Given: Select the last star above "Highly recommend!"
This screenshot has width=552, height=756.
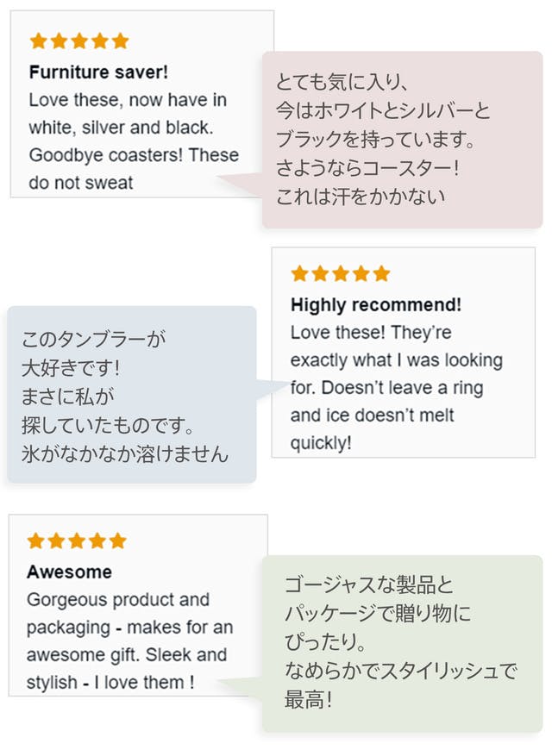Looking at the screenshot, I should point(382,274).
